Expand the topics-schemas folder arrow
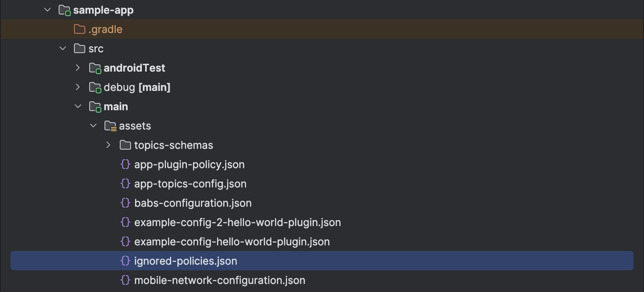644x292 pixels. [x=109, y=145]
